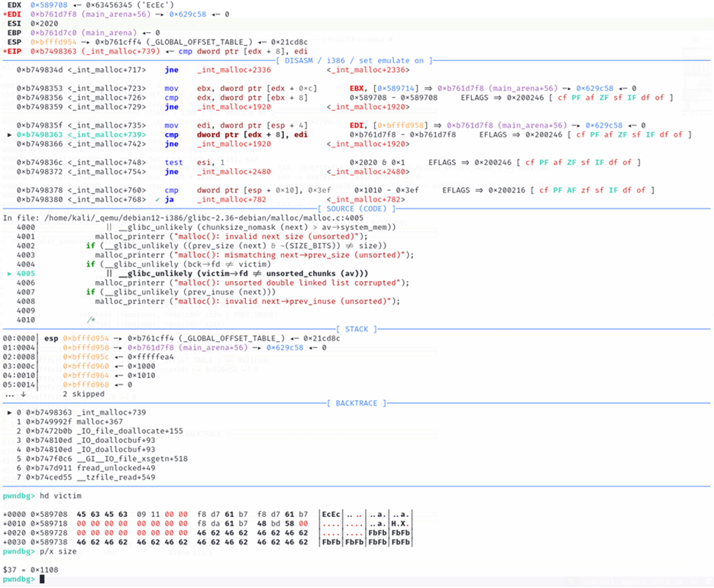Select stack entry 00:0000 esp line
This screenshot has height=588, width=714.
171,338
